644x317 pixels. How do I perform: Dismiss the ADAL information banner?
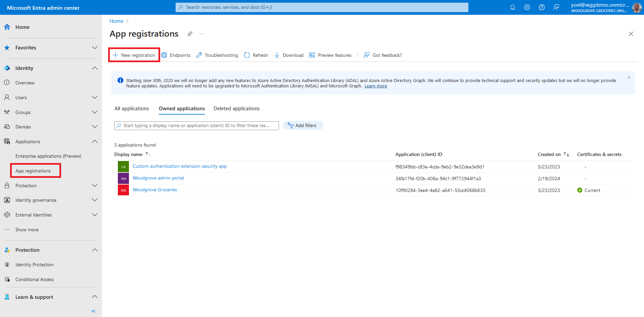point(629,77)
